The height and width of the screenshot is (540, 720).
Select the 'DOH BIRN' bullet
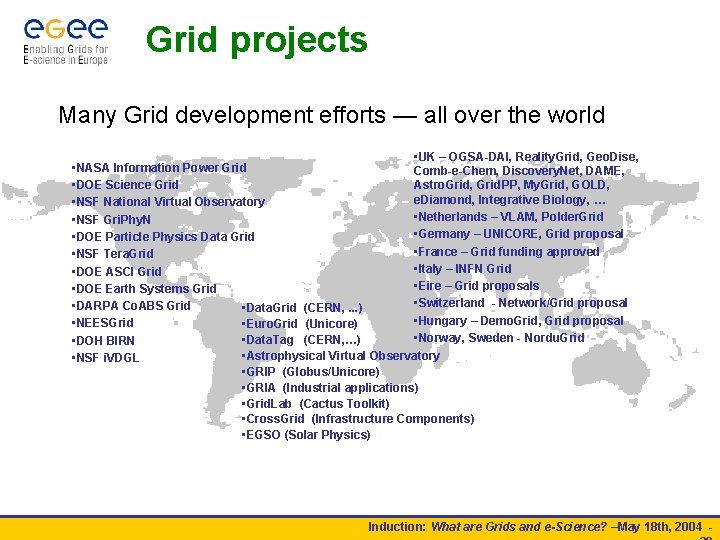(103, 341)
